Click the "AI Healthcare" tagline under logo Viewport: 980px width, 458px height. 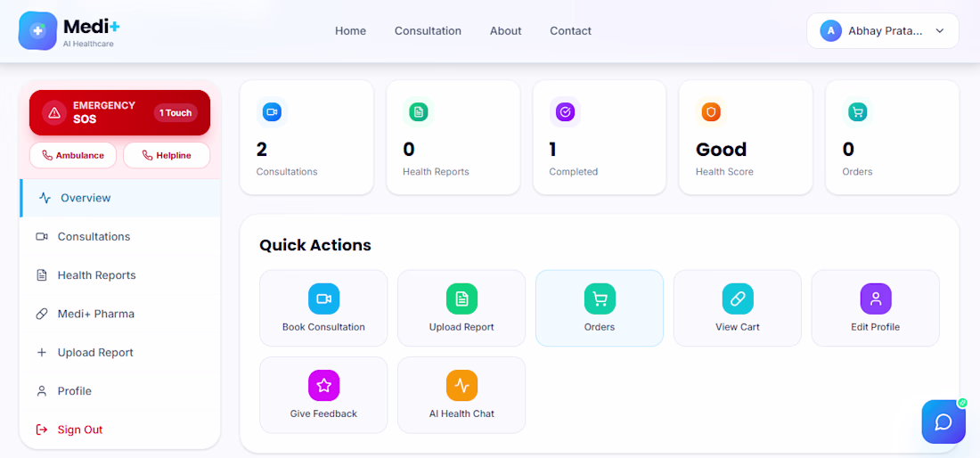tap(89, 45)
